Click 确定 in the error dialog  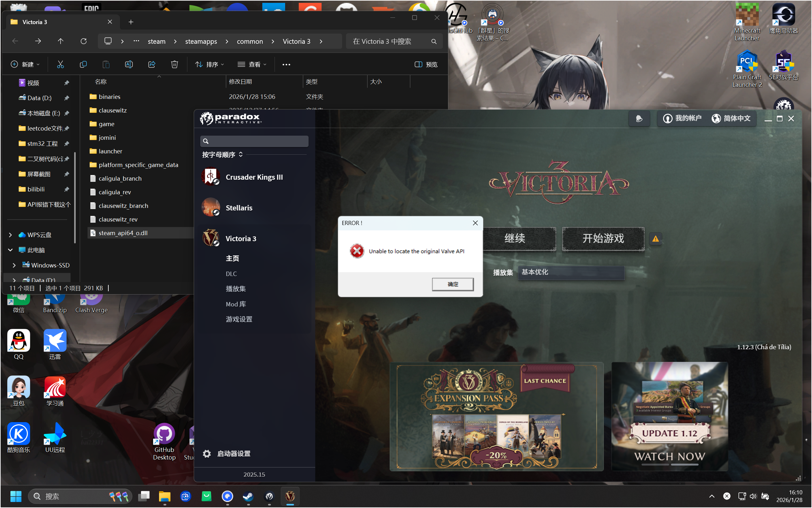click(452, 284)
